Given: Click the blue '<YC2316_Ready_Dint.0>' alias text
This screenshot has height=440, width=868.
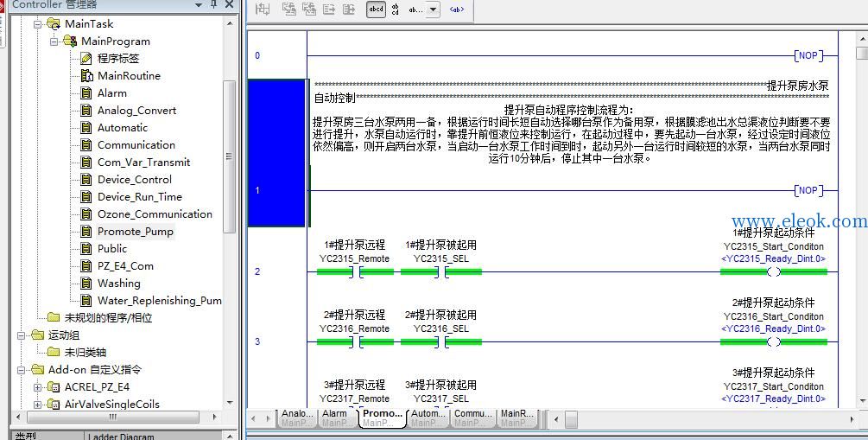Looking at the screenshot, I should (774, 328).
